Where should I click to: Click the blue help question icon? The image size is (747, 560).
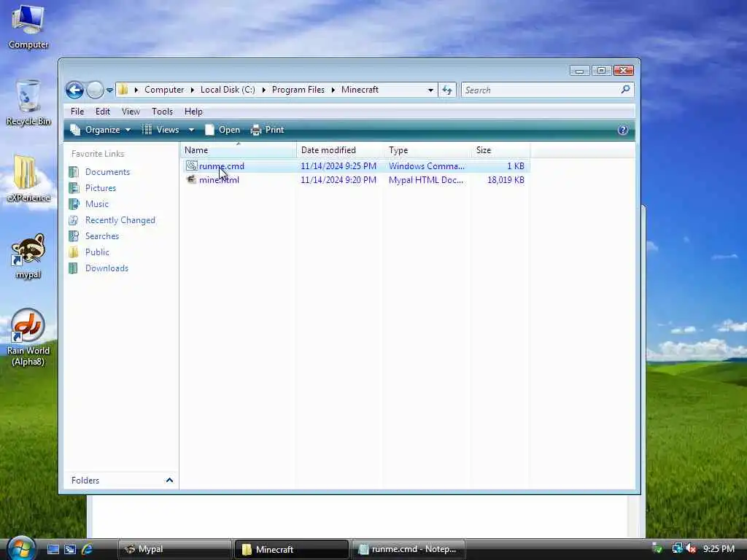623,130
